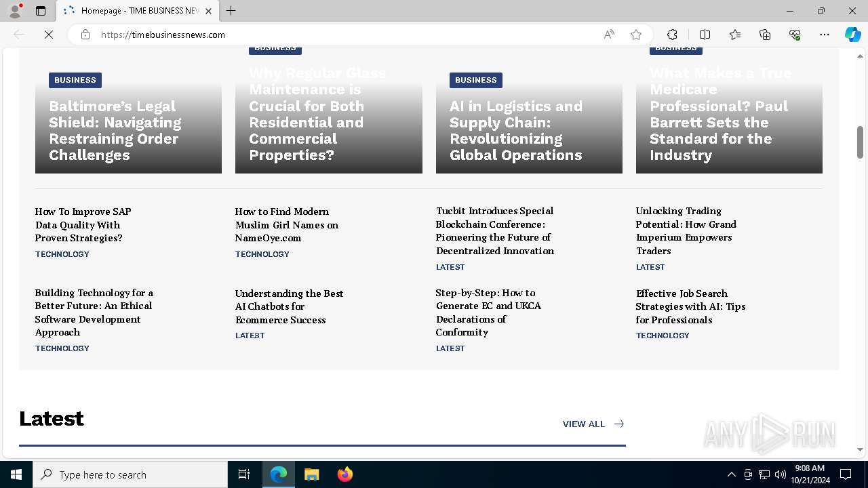The image size is (868, 488).
Task: Open Settings and more menu
Action: point(825,35)
